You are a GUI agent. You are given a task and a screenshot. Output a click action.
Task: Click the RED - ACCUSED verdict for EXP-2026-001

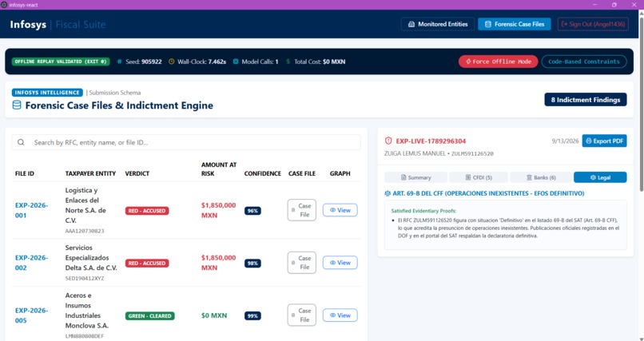(147, 211)
